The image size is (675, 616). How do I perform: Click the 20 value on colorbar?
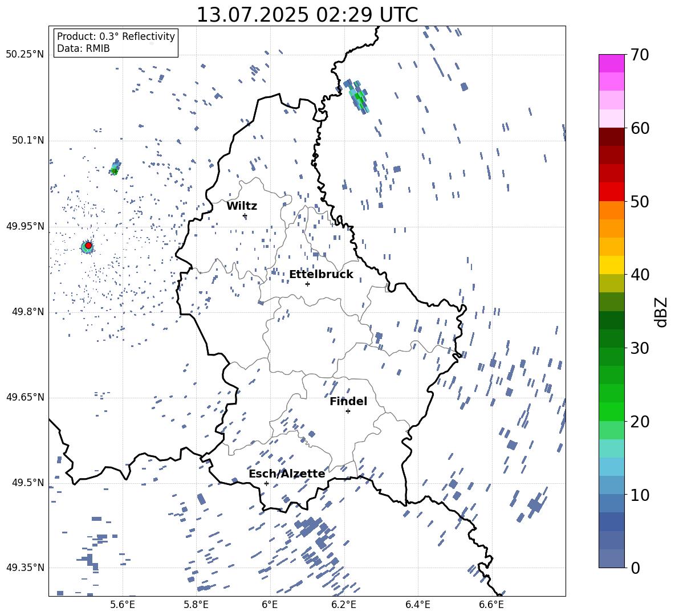click(x=640, y=421)
